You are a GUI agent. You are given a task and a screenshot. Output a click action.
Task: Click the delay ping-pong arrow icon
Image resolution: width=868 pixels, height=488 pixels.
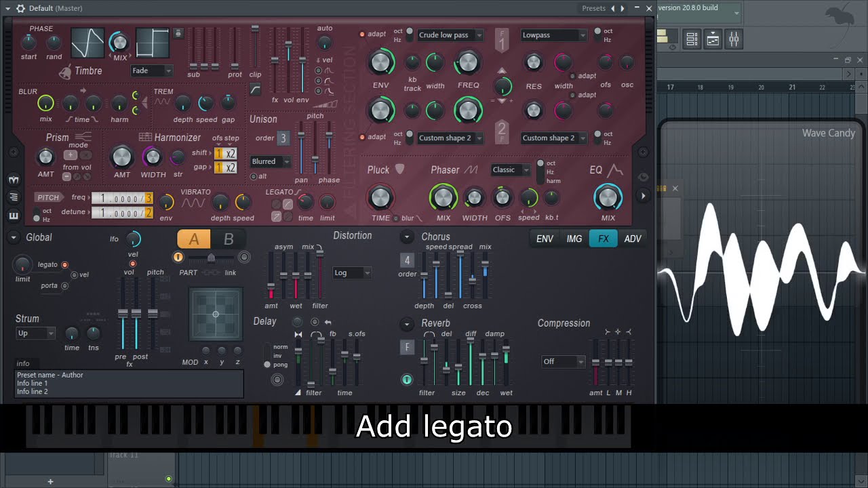328,322
